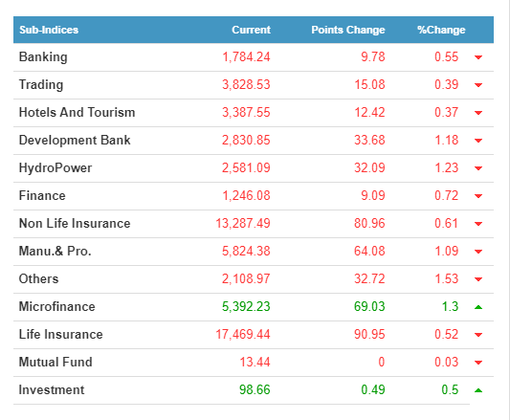Viewport: 510px width, 420px height.
Task: Click Microfinance current value 5,392.23
Action: (246, 307)
